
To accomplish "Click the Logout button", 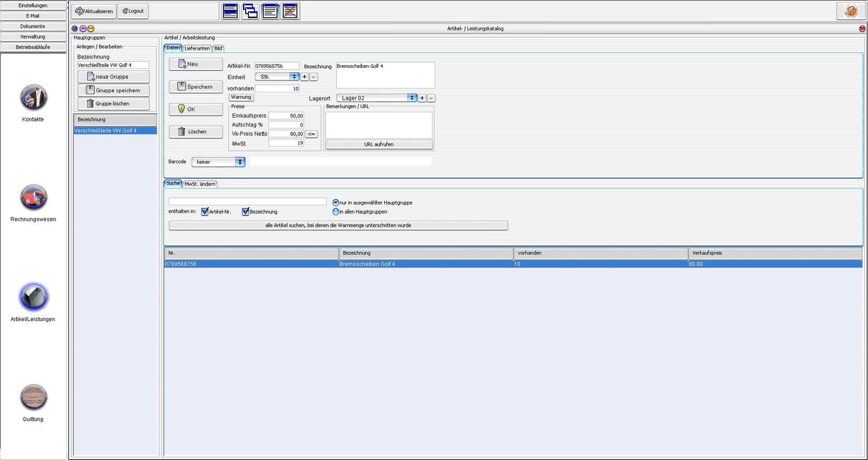I will coord(133,11).
